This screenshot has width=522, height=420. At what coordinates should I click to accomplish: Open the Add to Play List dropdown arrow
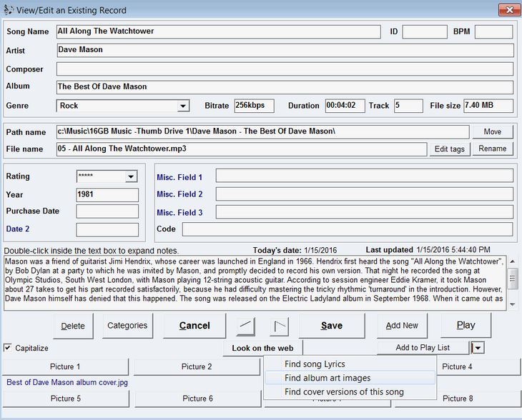(478, 348)
